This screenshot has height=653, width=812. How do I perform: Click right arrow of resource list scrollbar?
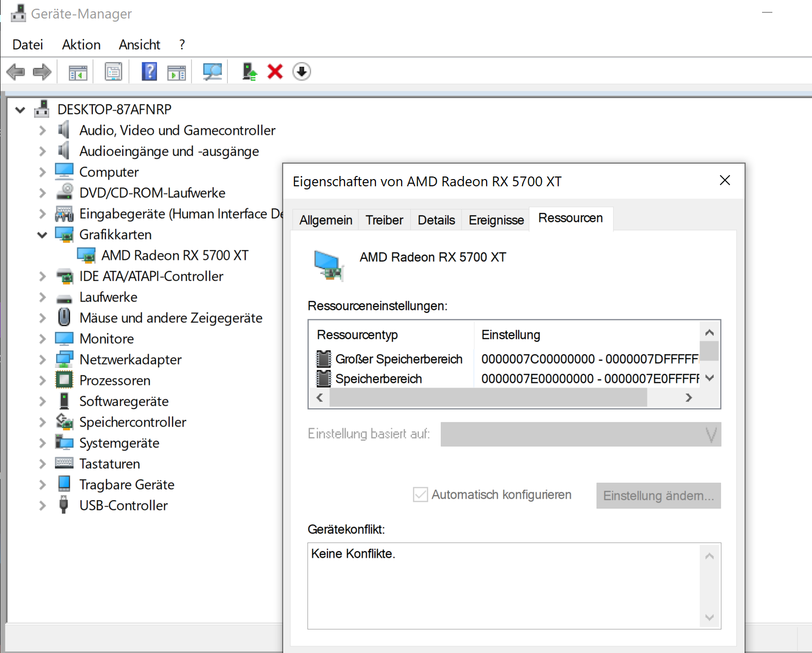[x=688, y=397]
